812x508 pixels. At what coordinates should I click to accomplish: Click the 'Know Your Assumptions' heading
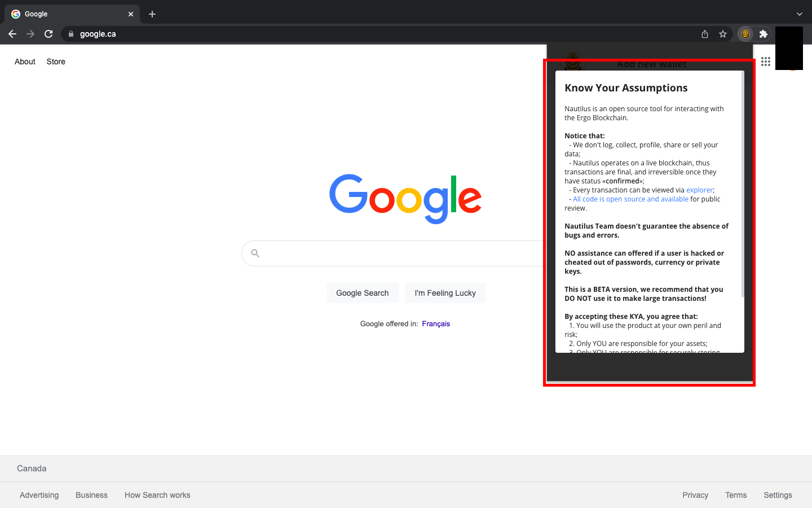coord(626,88)
